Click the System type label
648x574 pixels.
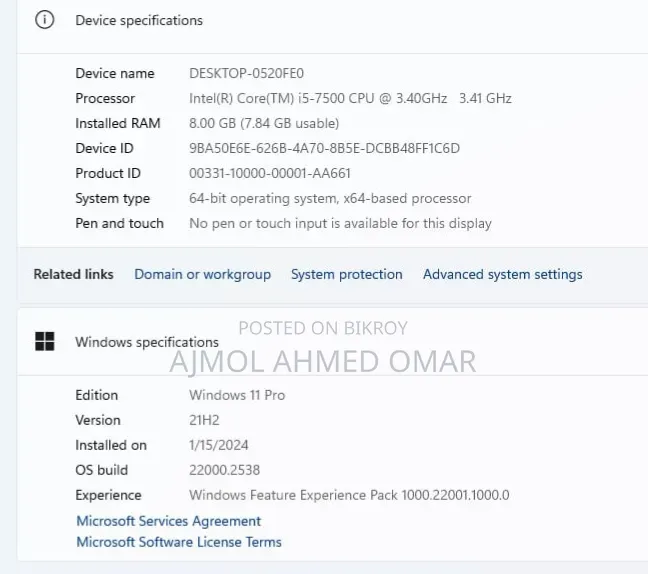112,198
